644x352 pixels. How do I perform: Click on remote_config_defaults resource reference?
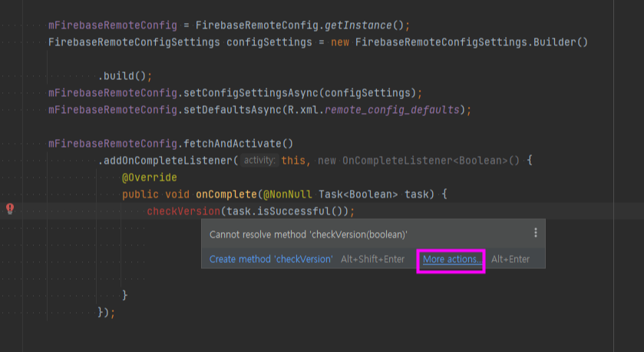tap(392, 110)
